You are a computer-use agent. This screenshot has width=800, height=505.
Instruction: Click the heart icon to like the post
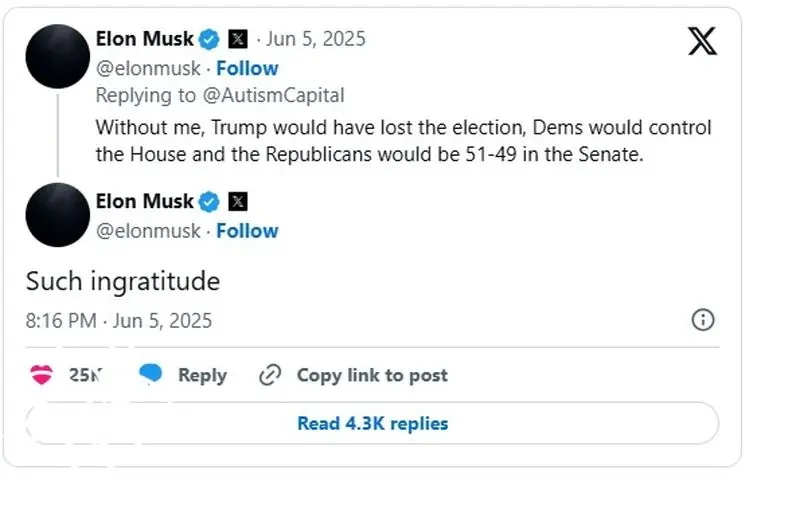pos(41,375)
